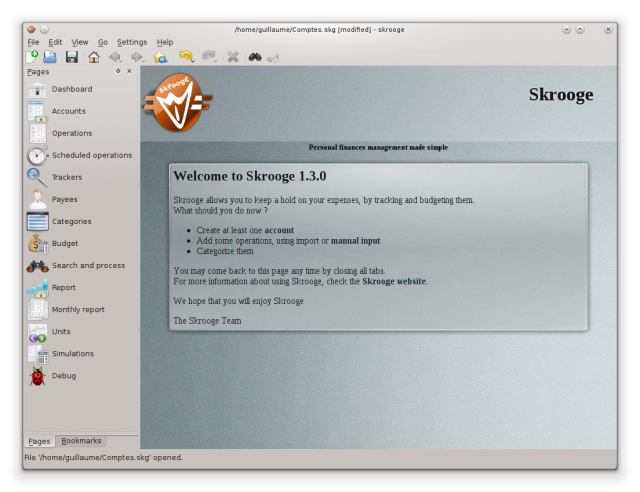Open the Edit menu
The image size is (640, 492).
pyautogui.click(x=55, y=42)
